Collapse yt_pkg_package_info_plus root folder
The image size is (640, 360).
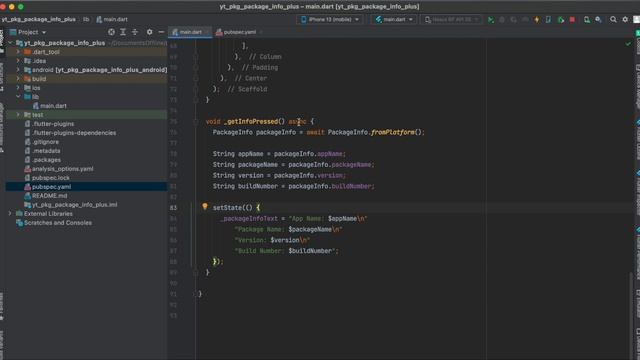tap(11, 43)
